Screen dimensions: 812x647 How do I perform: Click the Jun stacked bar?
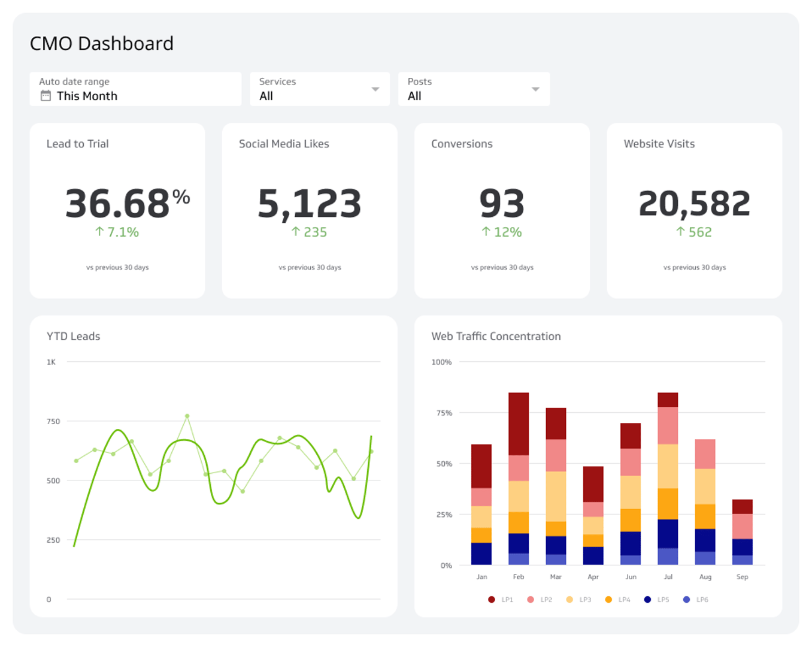[x=631, y=494]
